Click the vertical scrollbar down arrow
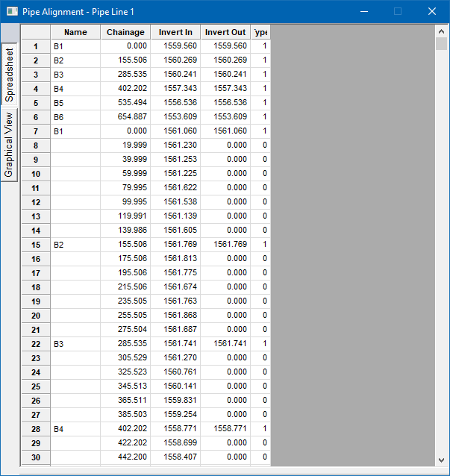Screen dimensions: 450x476 tap(441, 460)
